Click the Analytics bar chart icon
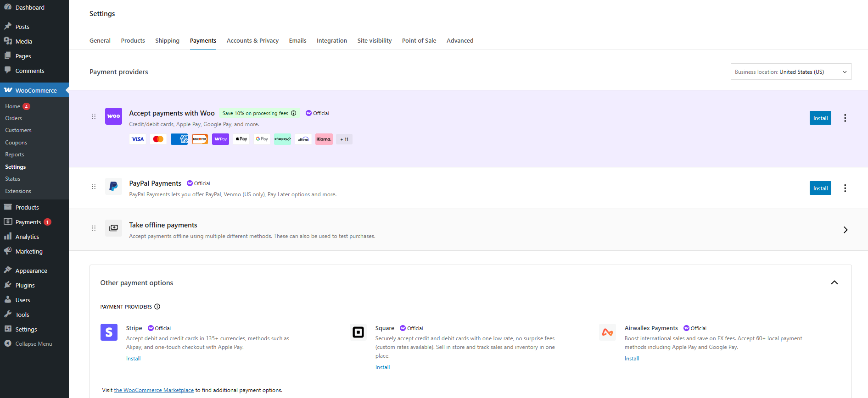Image resolution: width=868 pixels, height=398 pixels. tap(8, 236)
